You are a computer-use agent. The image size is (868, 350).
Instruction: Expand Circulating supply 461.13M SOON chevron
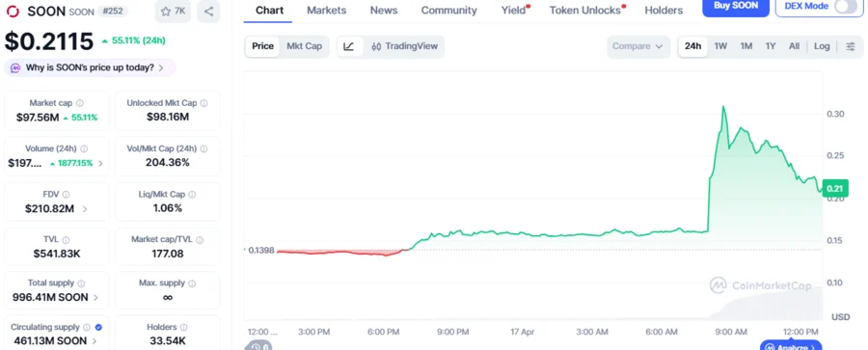[x=95, y=341]
